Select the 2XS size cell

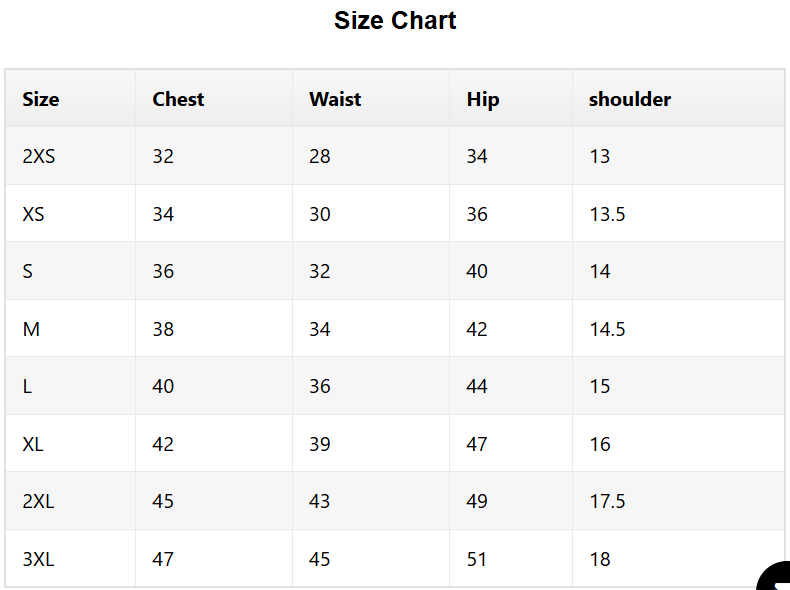click(x=39, y=156)
